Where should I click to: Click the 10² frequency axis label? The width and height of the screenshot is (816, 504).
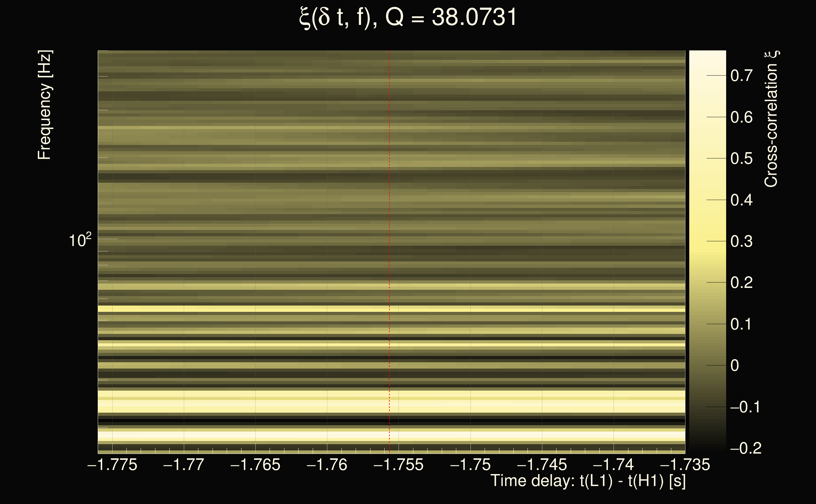pos(80,240)
